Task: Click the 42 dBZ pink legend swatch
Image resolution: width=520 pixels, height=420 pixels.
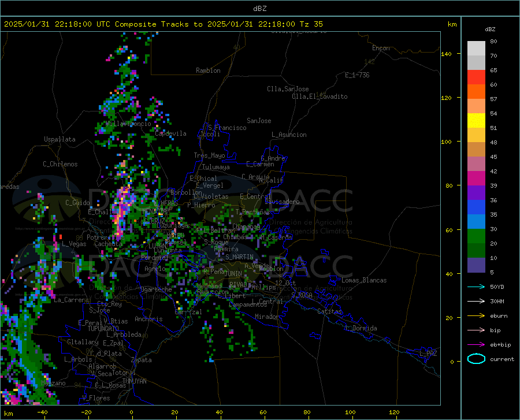Action: tap(476, 163)
